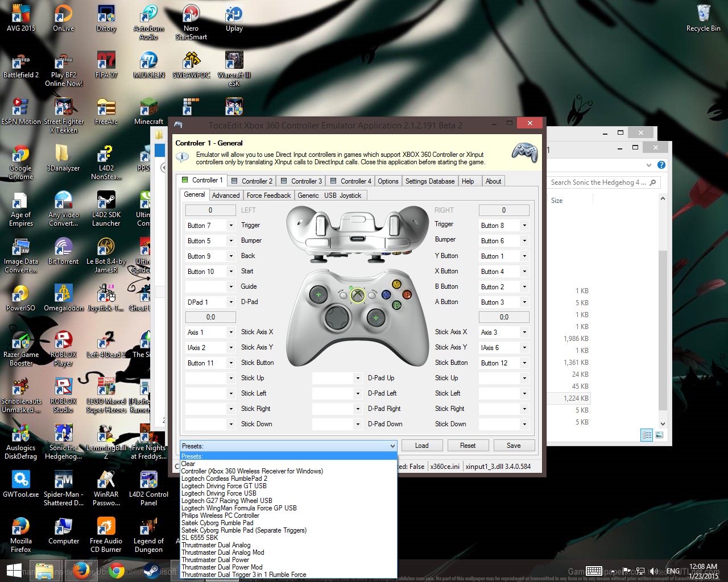Click the Sonic the Hedgehog 4 search field

click(600, 182)
